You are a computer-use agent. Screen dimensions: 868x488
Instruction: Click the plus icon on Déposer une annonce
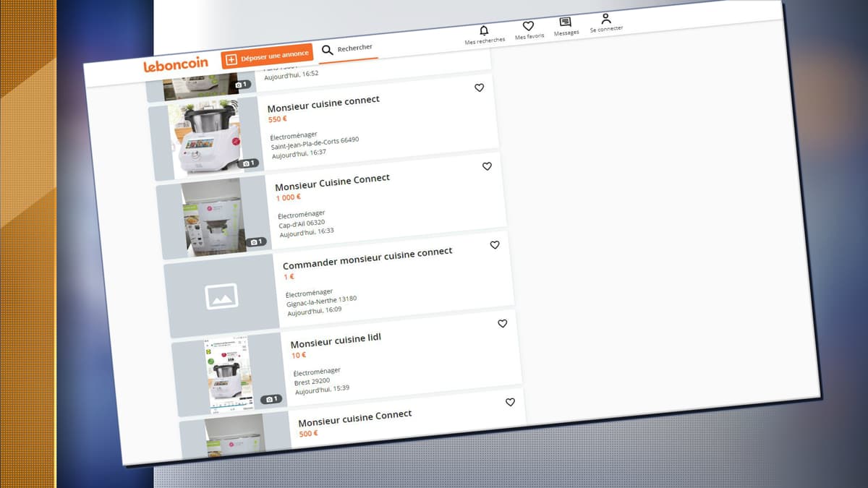point(231,60)
